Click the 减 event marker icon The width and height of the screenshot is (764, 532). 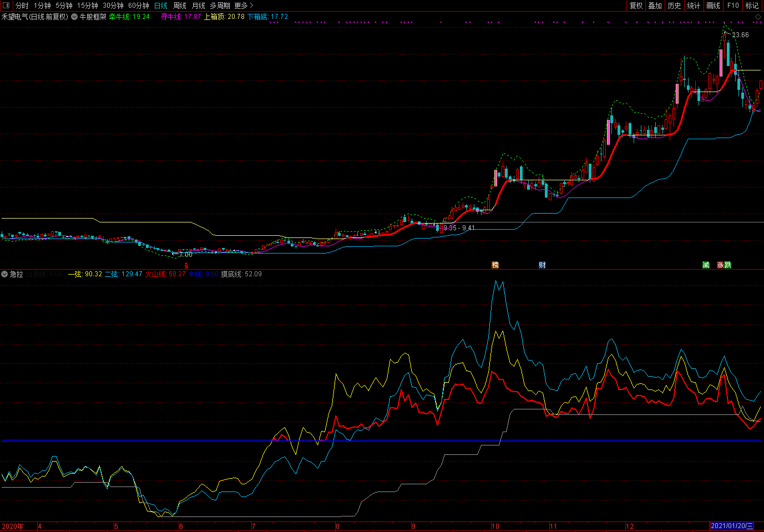pos(706,265)
